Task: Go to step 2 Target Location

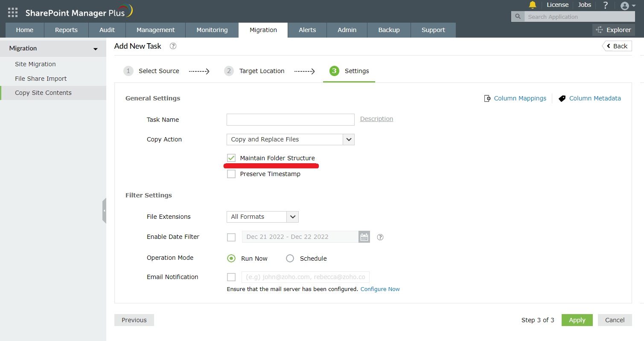Action: click(254, 71)
